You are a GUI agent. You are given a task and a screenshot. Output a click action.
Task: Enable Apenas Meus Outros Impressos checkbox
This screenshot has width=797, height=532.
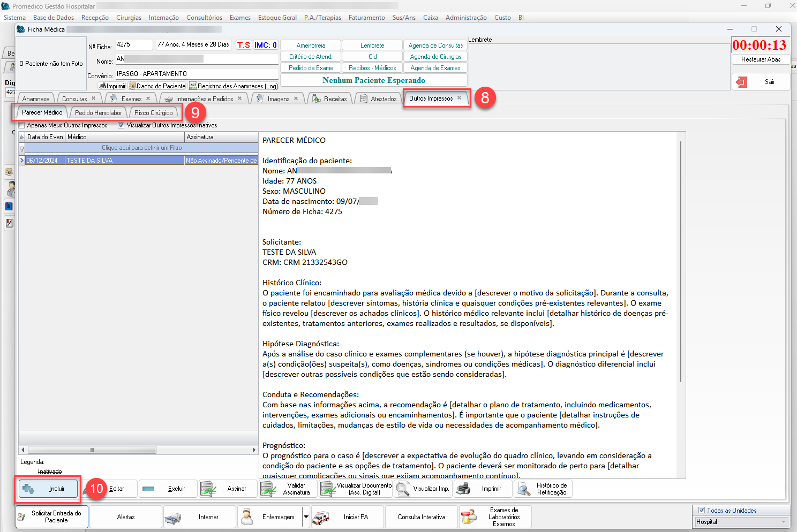click(22, 125)
